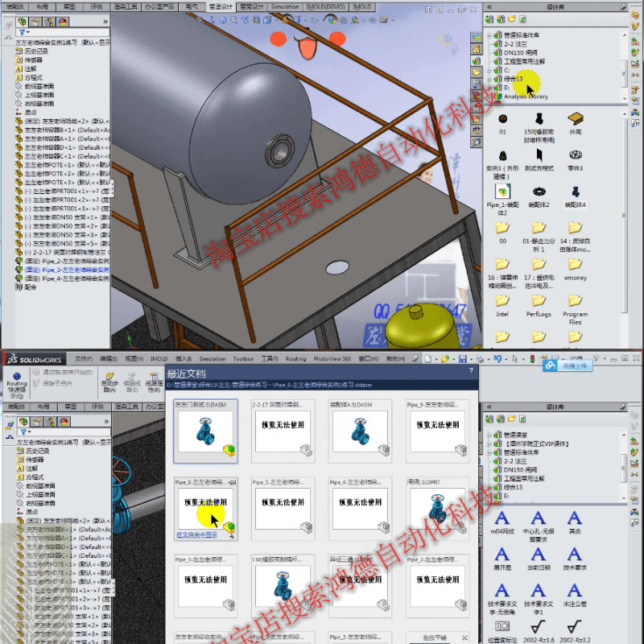Screen dimensions: 644x644
Task: Click the 在文件夹中显示 link
Action: [x=196, y=535]
